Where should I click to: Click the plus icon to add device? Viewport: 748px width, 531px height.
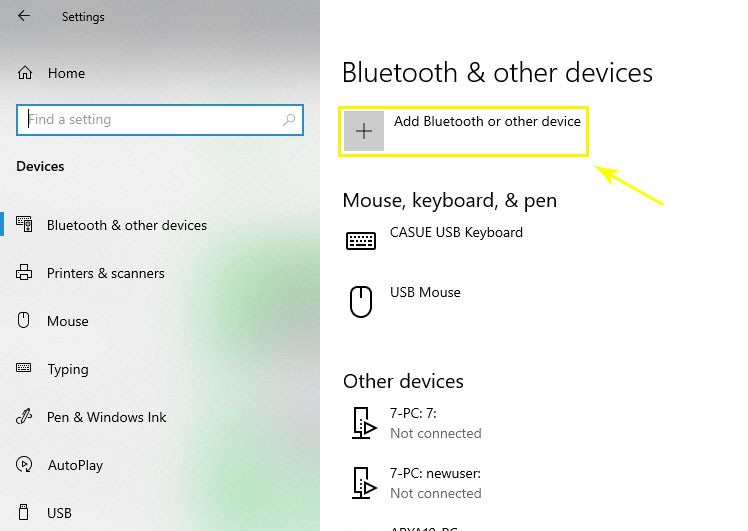[x=364, y=131]
